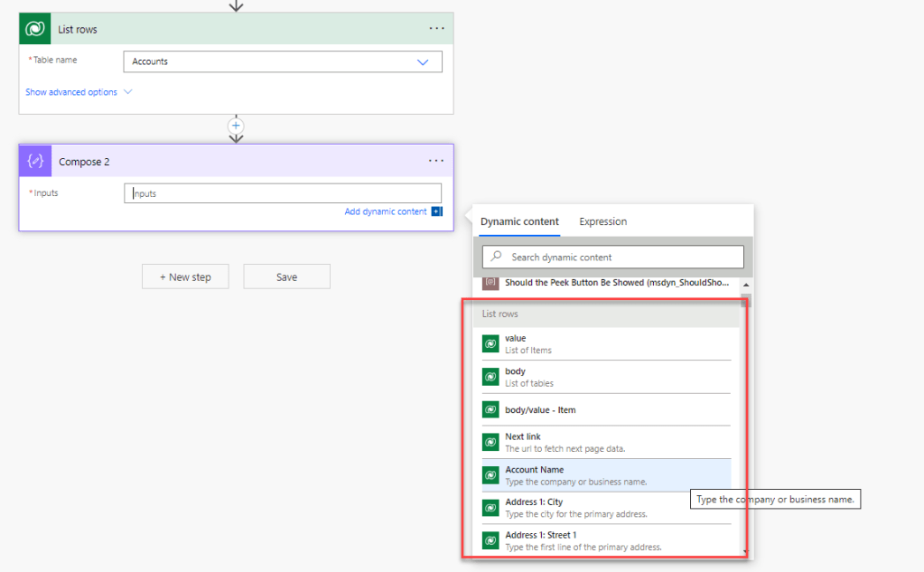The image size is (924, 572).
Task: Click into the Compose Inputs field
Action: (x=283, y=193)
